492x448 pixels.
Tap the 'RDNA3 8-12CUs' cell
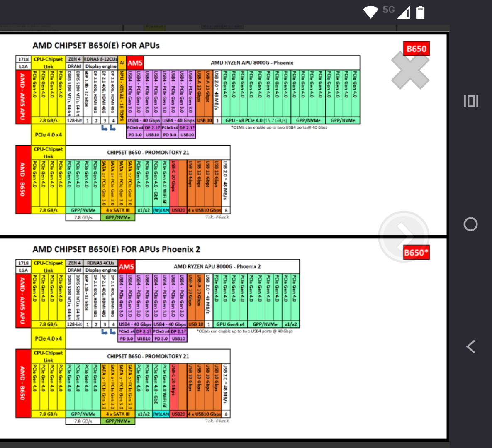100,59
